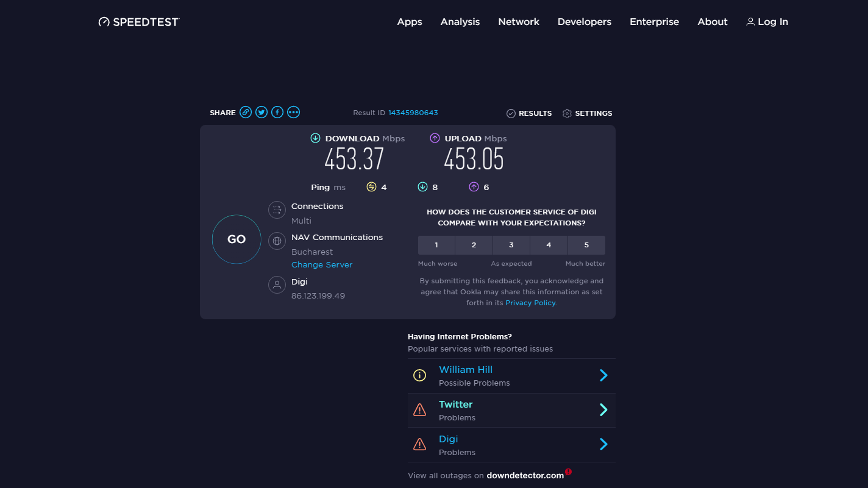Screen dimensions: 868x488
Task: Rate Digi customer service 3
Action: (511, 245)
